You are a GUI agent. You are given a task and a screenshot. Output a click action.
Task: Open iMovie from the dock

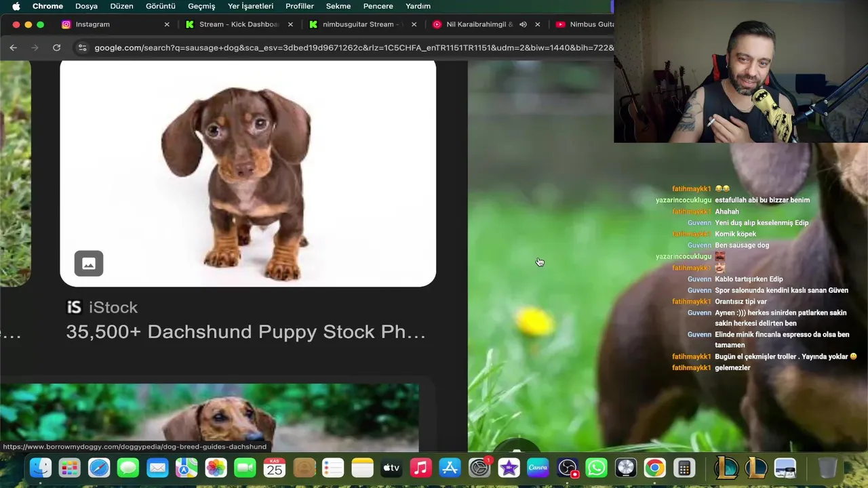[x=509, y=468]
